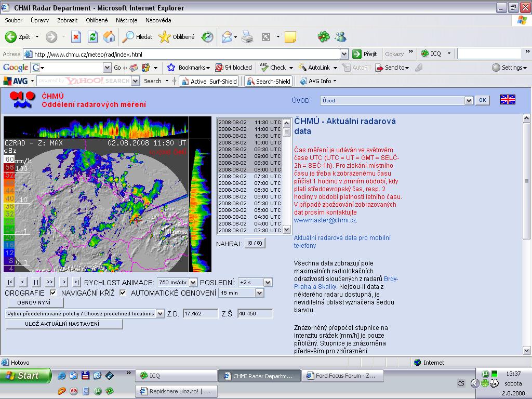The width and height of the screenshot is (532, 399).
Task: Click the Stop loading icon in toolbar
Action: coord(76,37)
